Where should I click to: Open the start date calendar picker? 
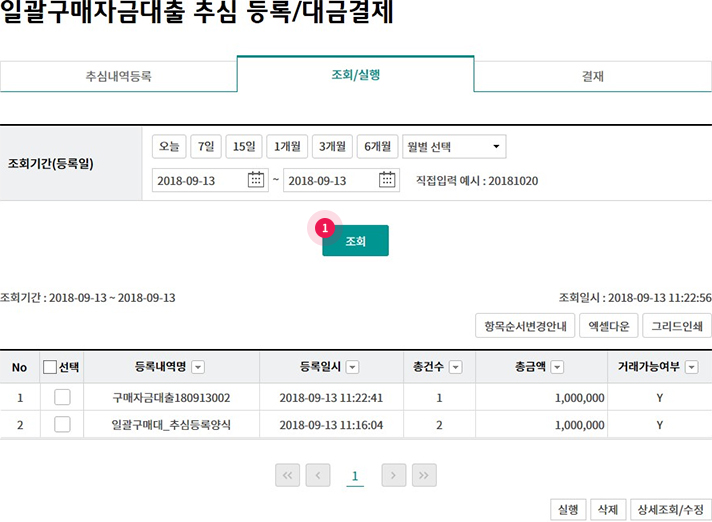pos(256,180)
